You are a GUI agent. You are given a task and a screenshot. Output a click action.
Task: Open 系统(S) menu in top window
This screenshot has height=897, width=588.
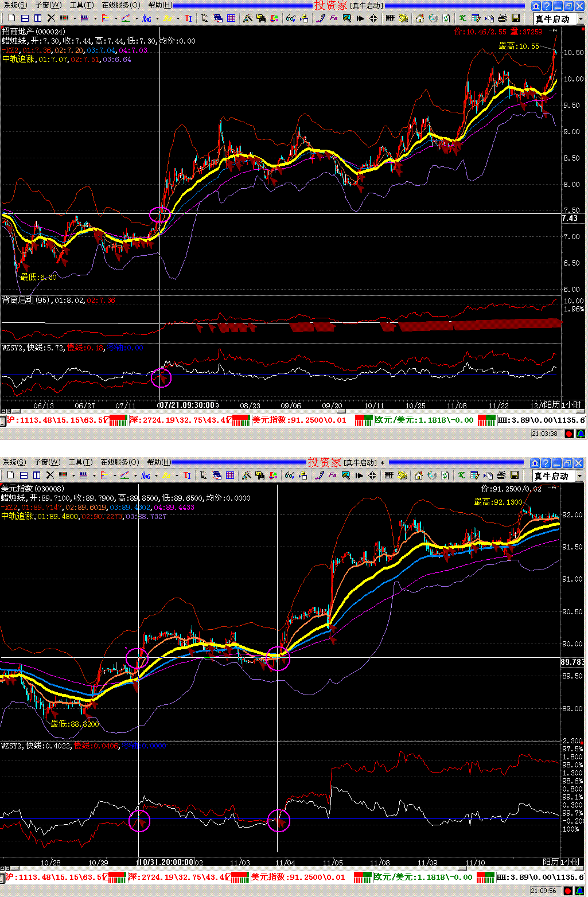[x=15, y=5]
